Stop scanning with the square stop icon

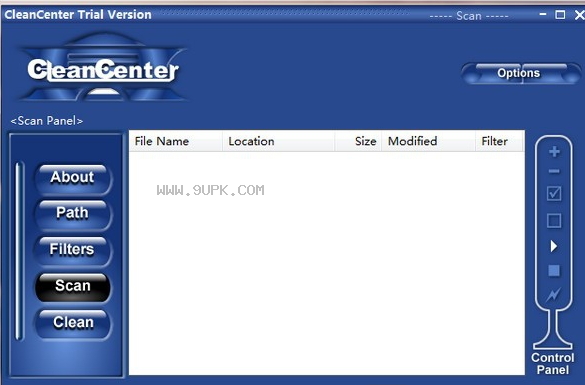(554, 270)
